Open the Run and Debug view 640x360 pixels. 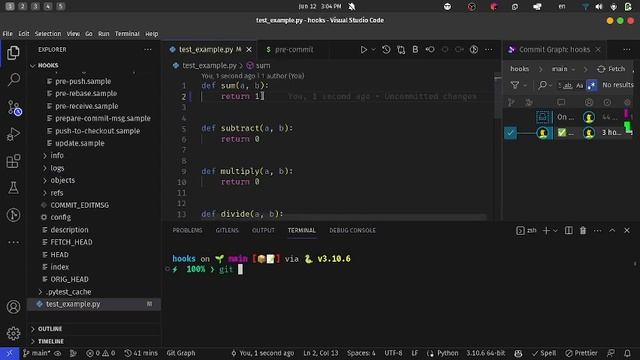pos(13,134)
